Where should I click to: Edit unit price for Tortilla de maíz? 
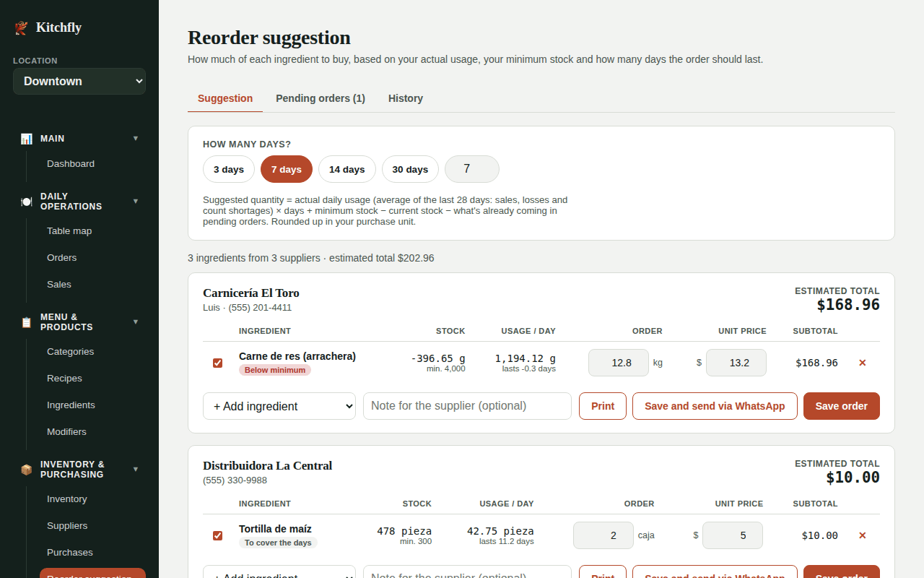(733, 535)
